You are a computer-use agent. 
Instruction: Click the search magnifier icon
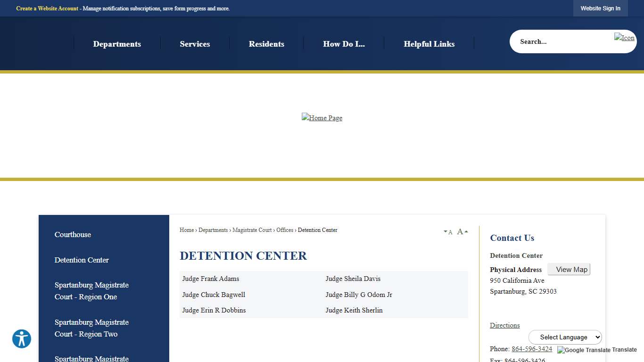tap(624, 38)
